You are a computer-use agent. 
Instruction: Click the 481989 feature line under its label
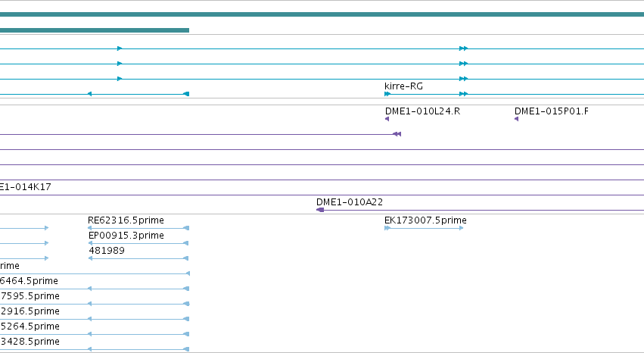(x=138, y=258)
